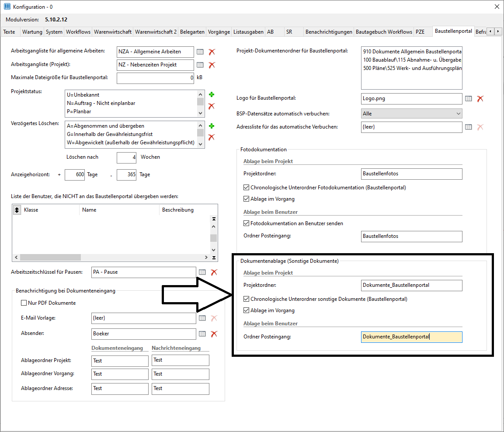The width and height of the screenshot is (504, 432).
Task: Remove the Logo.png entry
Action: click(480, 99)
